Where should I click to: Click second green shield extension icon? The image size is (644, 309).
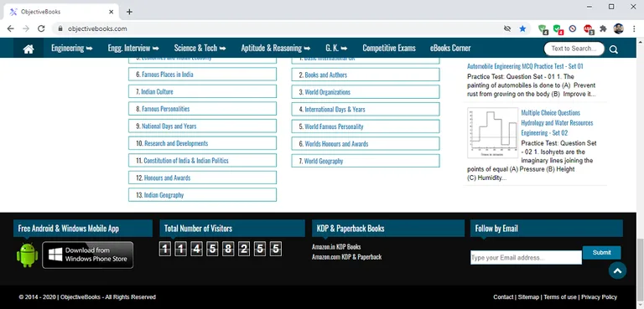(558, 29)
